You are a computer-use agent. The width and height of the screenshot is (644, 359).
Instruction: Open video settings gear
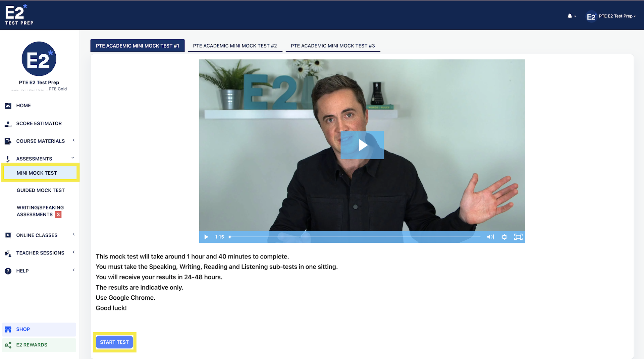[504, 237]
